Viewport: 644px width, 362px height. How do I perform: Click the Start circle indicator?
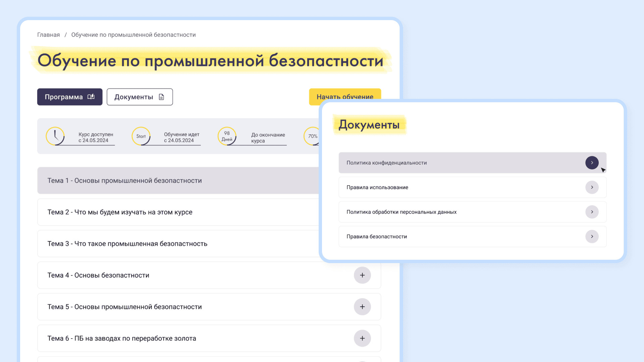click(x=141, y=136)
